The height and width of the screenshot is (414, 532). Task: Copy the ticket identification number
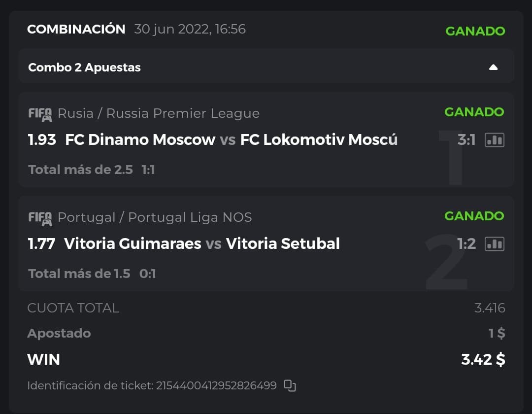pos(290,385)
